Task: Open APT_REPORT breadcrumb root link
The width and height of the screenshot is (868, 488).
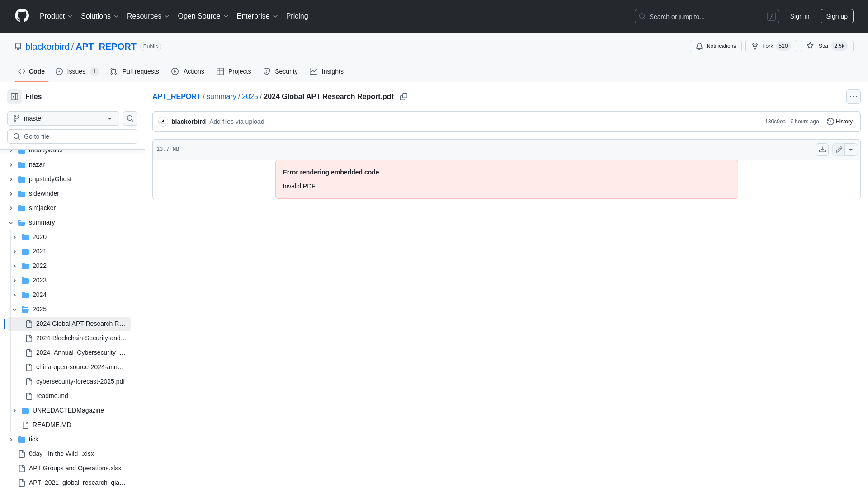Action: coord(176,97)
